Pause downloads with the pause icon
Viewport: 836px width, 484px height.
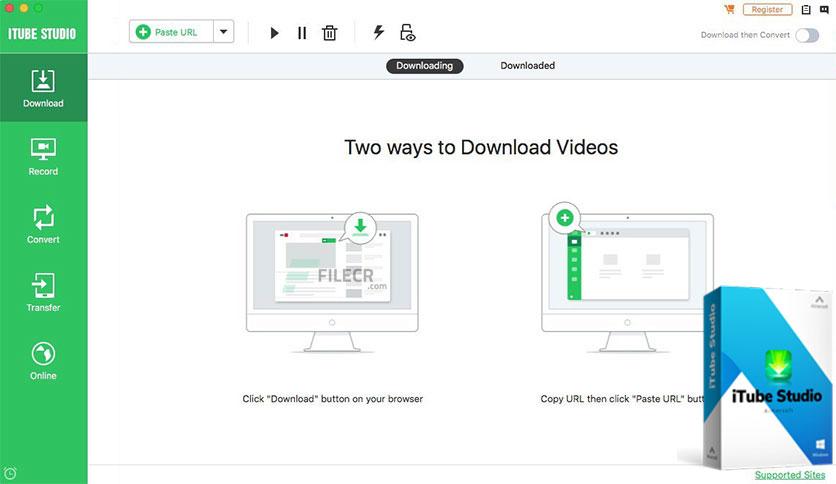point(302,33)
